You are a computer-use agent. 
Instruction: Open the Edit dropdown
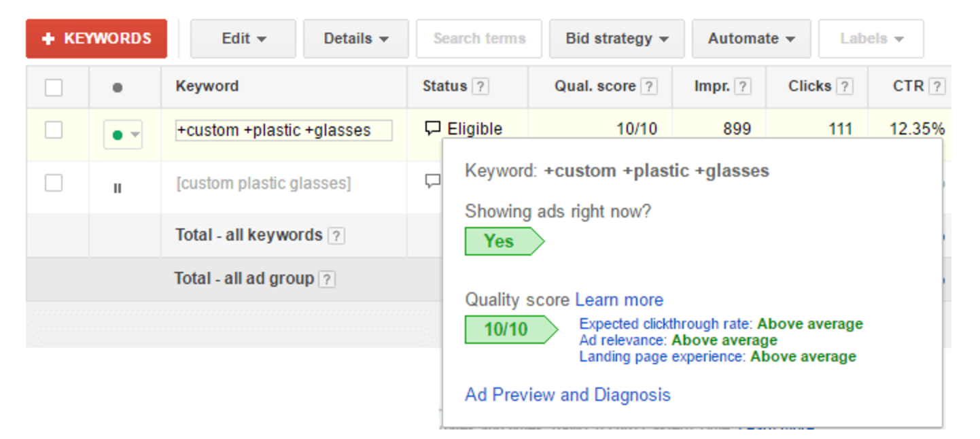pos(243,39)
